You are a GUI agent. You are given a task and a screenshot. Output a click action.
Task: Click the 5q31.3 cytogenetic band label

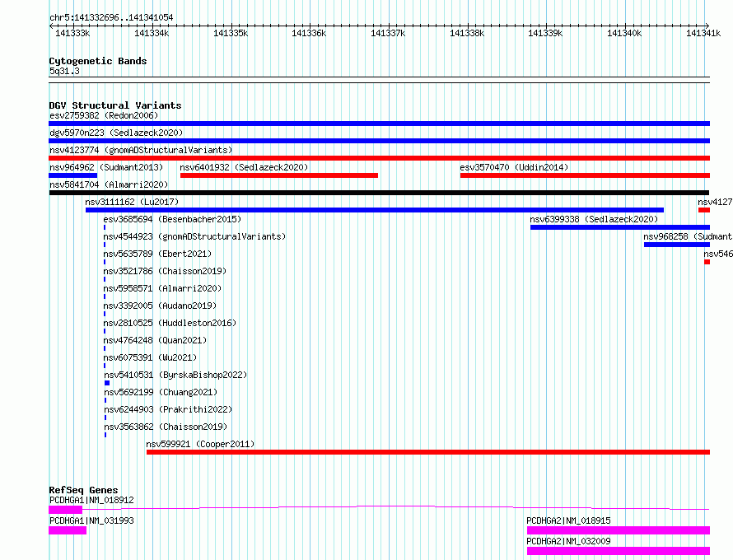64,71
